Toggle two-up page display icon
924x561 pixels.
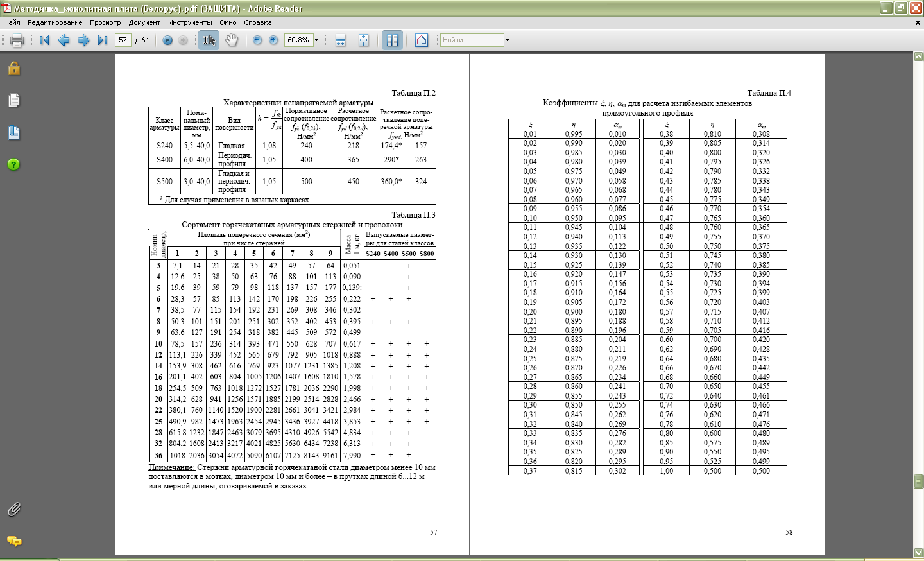coord(392,40)
